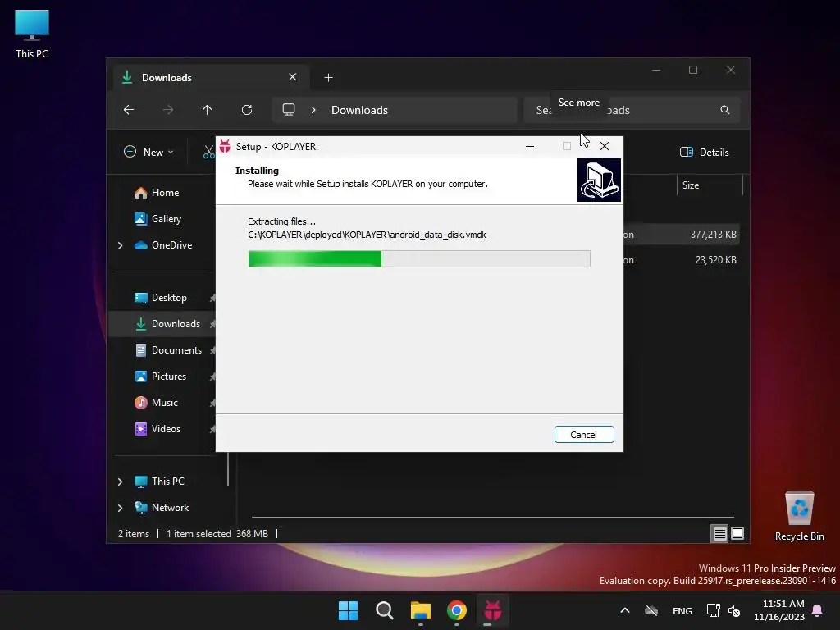Click the Cut scissors icon
Screen dimensions: 840x630
pyautogui.click(x=208, y=152)
